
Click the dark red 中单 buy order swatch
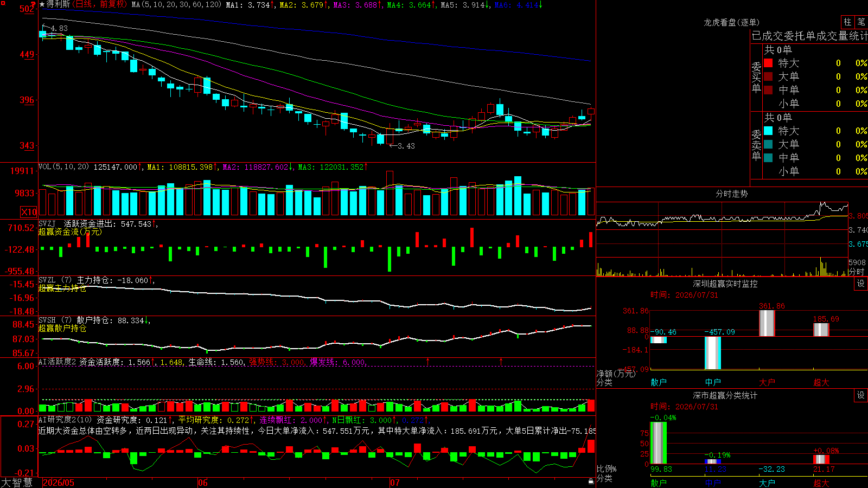coord(768,89)
